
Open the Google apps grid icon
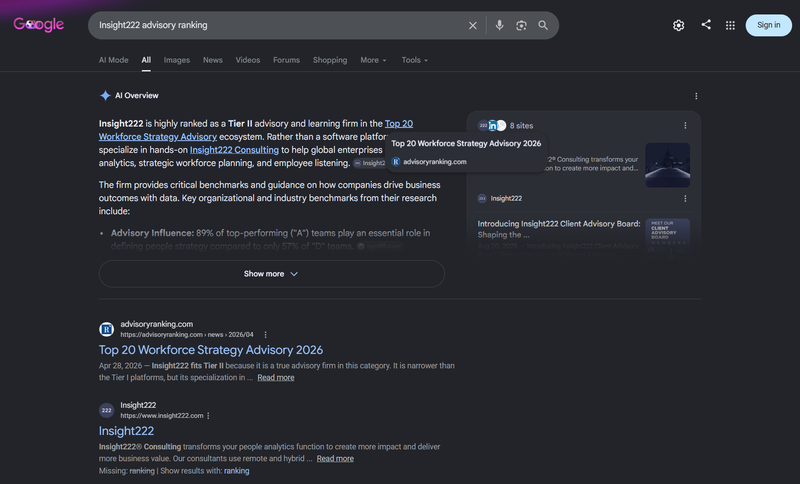[730, 26]
